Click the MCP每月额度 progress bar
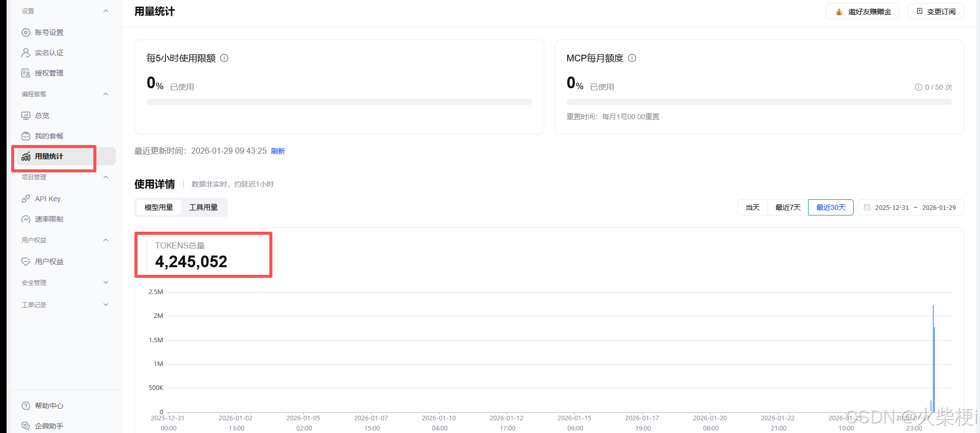The image size is (980, 433). point(759,102)
